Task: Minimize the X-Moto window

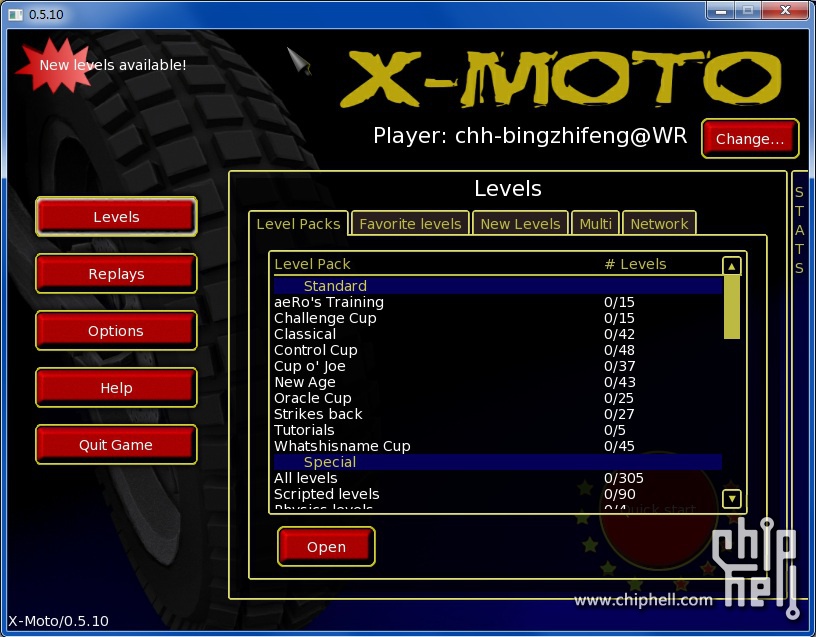Action: [721, 11]
